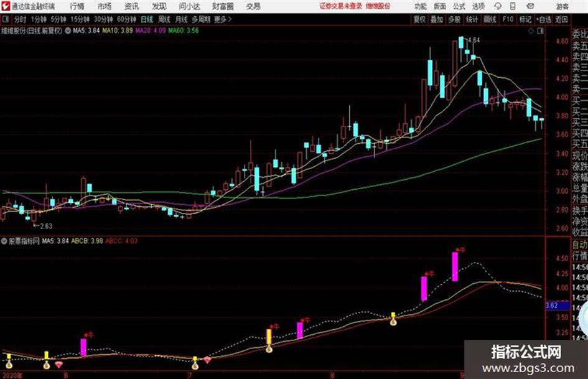Open the 财富圈 menu
588x379 pixels.
[223, 6]
